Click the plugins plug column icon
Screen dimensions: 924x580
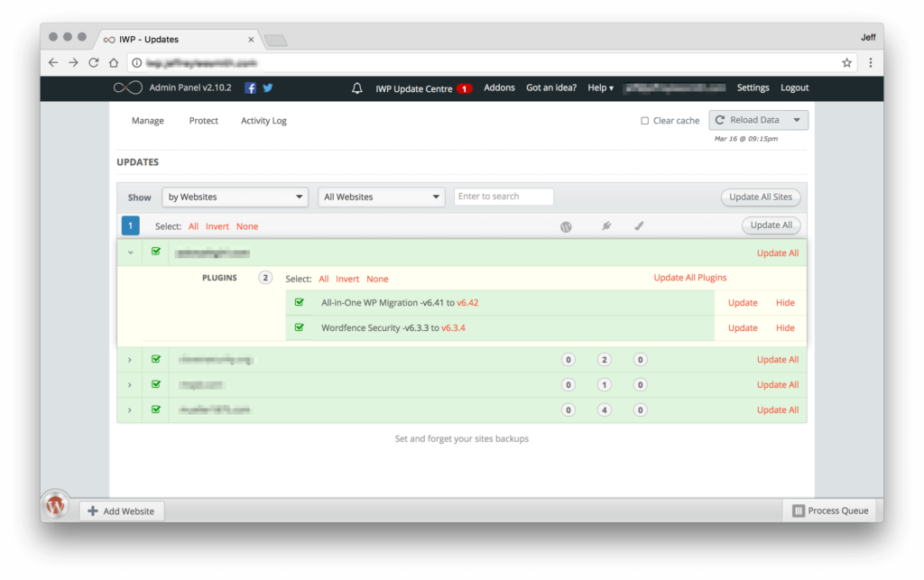point(605,226)
